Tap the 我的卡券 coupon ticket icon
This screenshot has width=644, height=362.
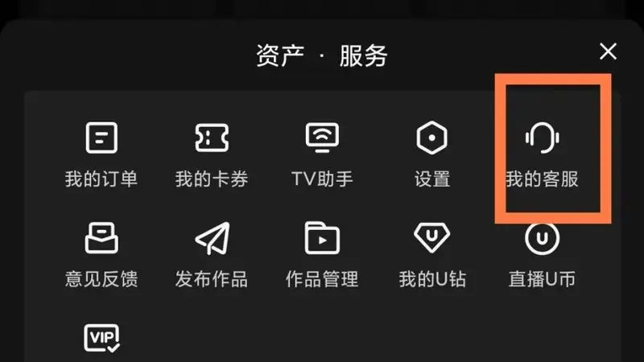point(212,138)
